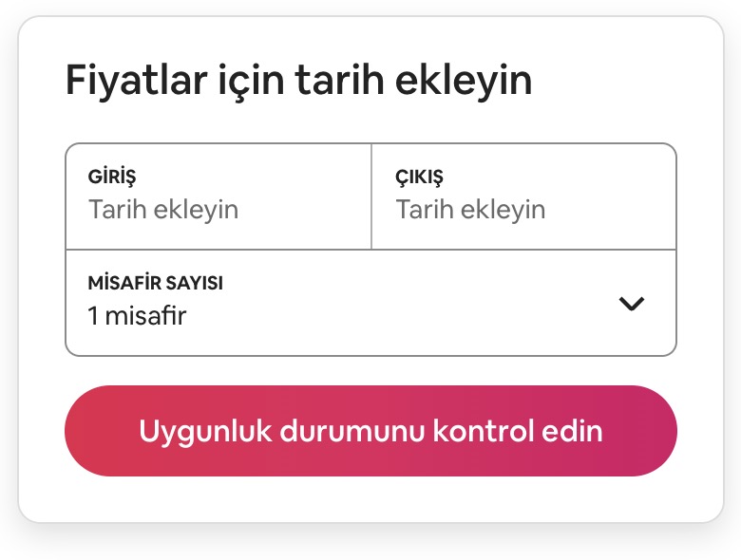This screenshot has width=741, height=560.
Task: Click the MİSAFİR SAYISI label
Action: (x=156, y=283)
